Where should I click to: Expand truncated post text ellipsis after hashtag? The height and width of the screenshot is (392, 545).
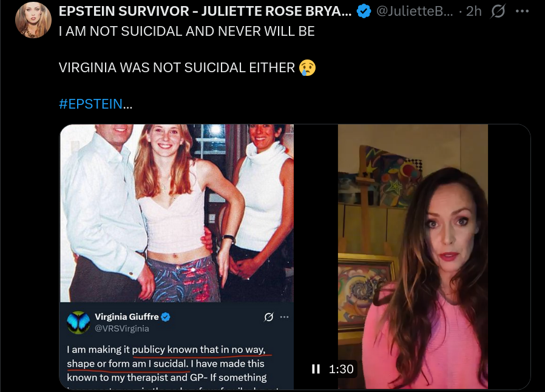click(127, 104)
